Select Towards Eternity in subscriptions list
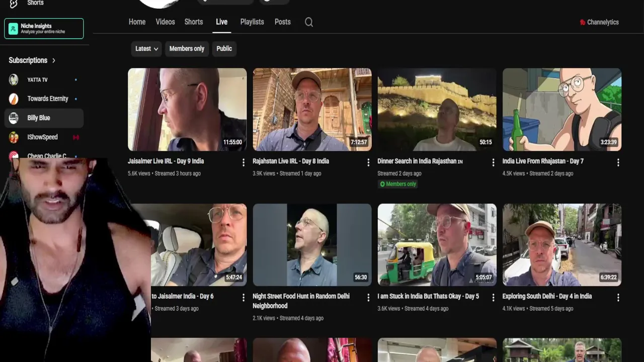Screen dimensions: 644x362 [x=44, y=99]
